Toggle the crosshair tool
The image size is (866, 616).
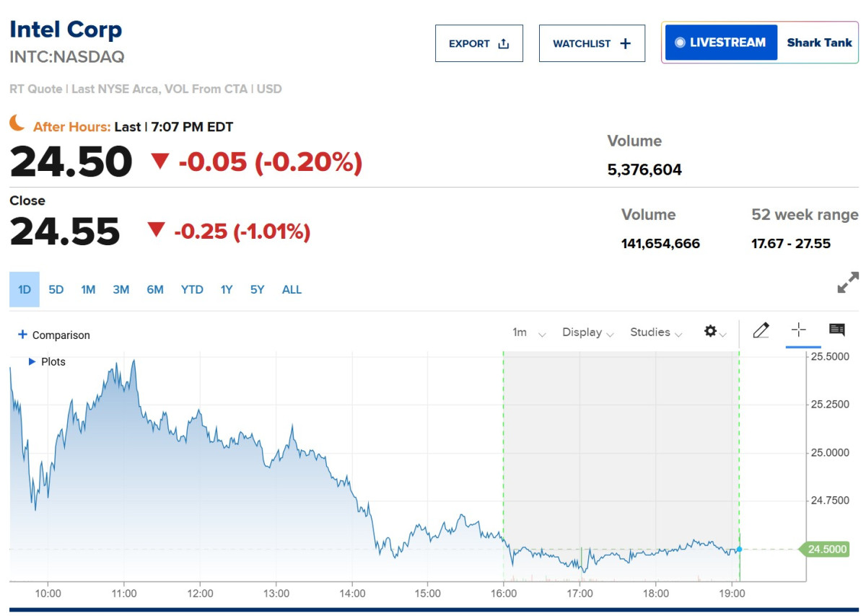[x=798, y=331]
